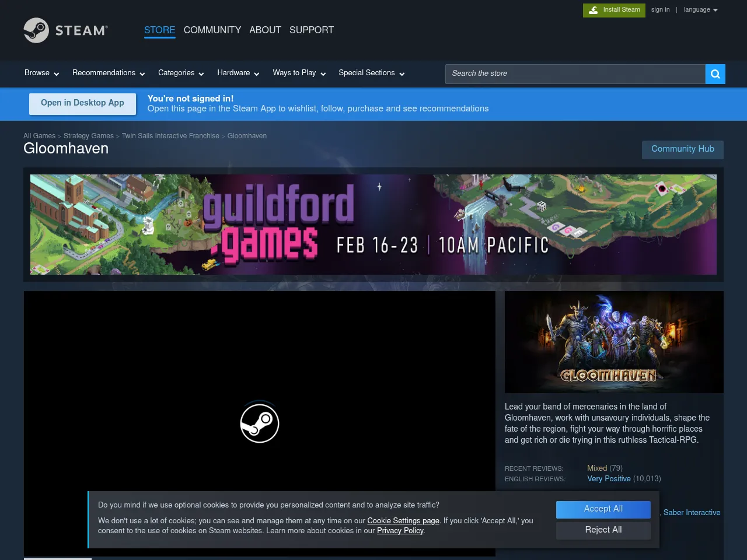Visit the Community Hub
The image size is (747, 560).
(x=682, y=149)
